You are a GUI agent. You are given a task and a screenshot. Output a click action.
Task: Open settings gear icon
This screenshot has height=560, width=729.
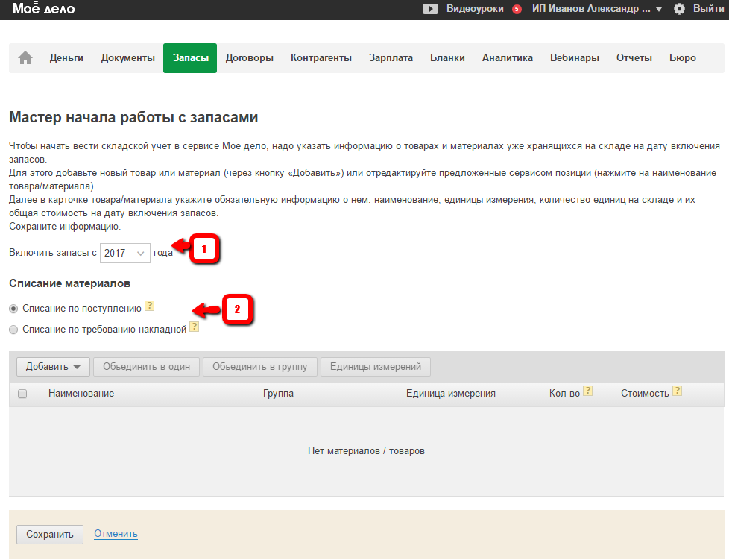tap(679, 9)
